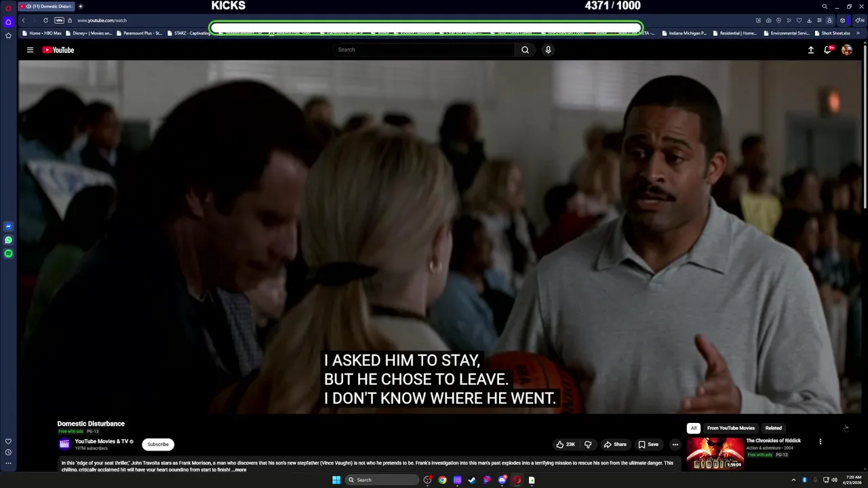The width and height of the screenshot is (868, 488).
Task: Switch to Domestic Disturbance tab
Action: pos(46,7)
